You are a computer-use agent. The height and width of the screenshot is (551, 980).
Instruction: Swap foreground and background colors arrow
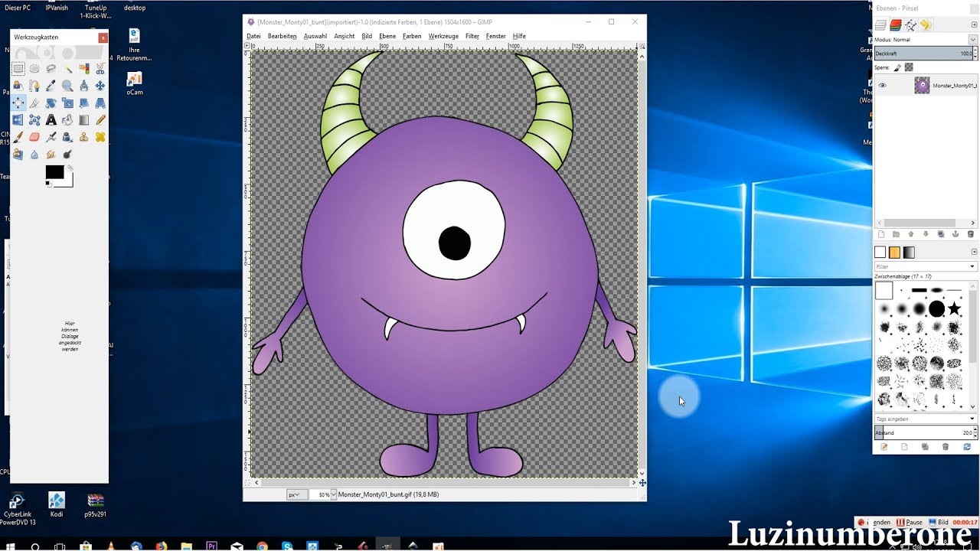point(70,168)
